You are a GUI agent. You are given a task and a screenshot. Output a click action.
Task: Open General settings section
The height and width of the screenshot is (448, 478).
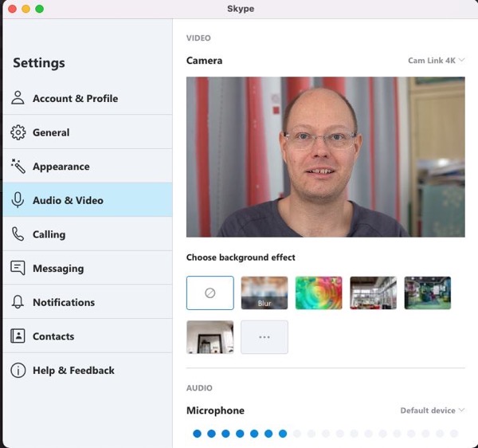88,132
